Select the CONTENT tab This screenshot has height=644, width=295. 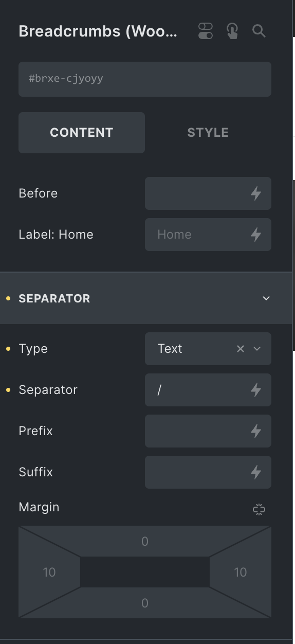82,133
